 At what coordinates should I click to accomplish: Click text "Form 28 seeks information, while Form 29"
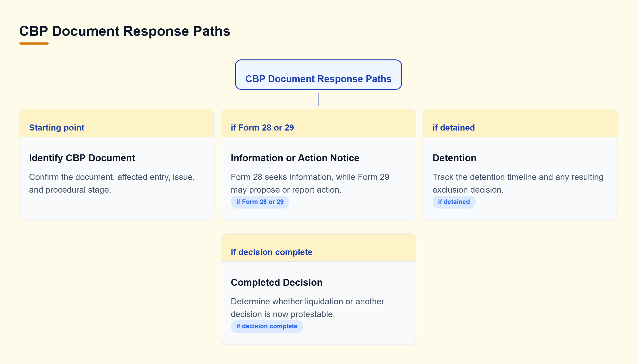coord(310,177)
